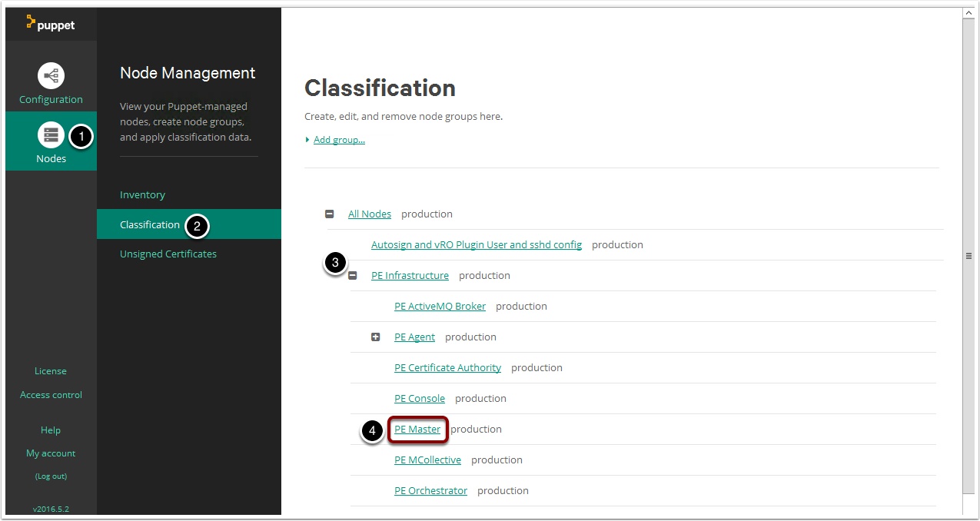Click the Configuration label in sidebar
980x521 pixels.
51,99
